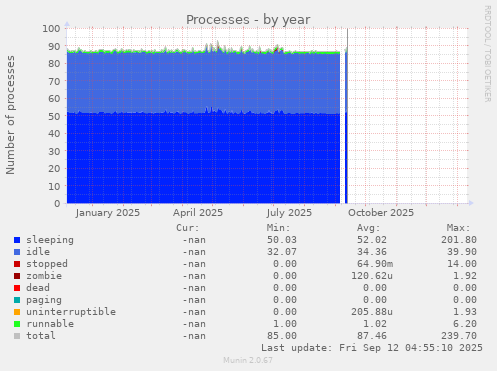Screen dimensions: 497x371
Task: Click the 'October 2025' axis label
Action: 381,213
